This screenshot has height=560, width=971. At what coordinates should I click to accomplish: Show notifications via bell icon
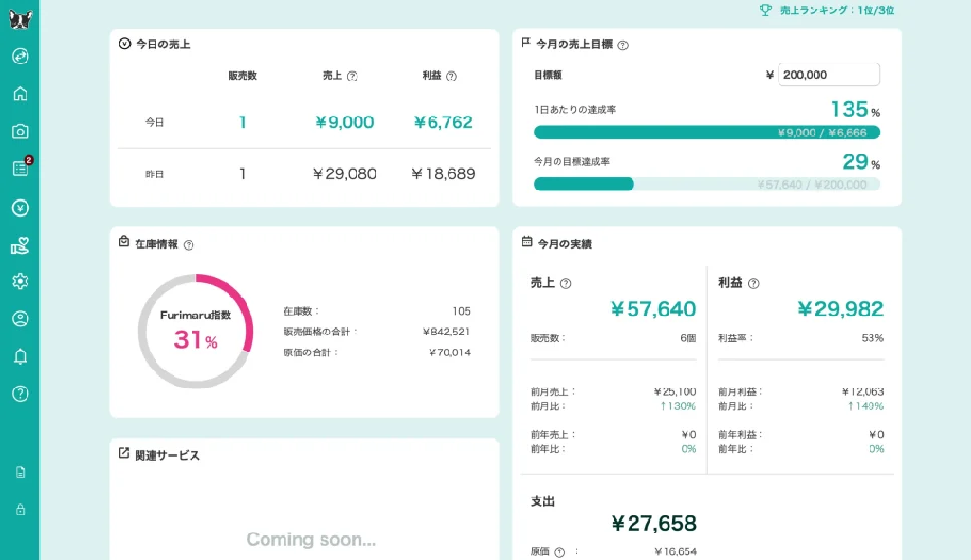click(x=20, y=356)
